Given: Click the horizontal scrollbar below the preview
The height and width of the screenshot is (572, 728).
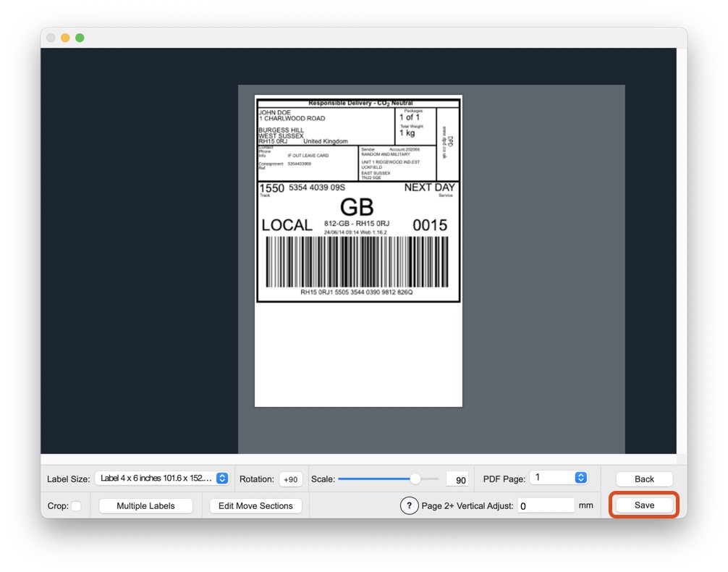Looking at the screenshot, I should [x=358, y=459].
